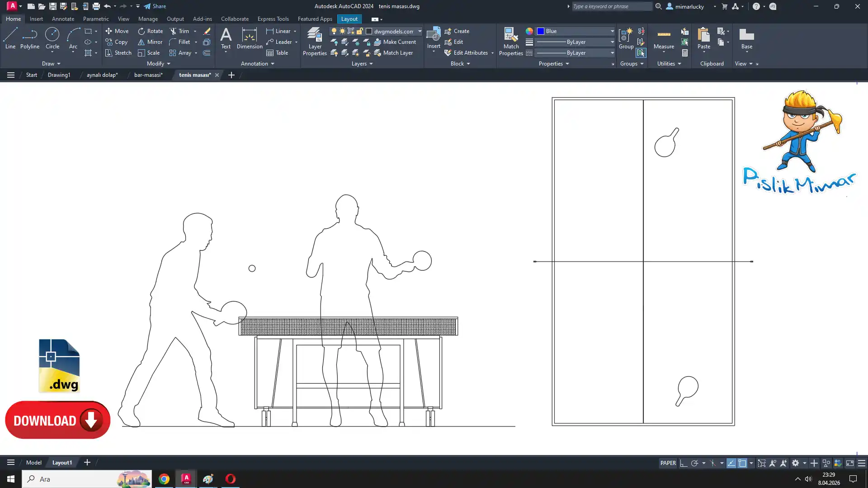Select the Measure utility tool
Screen dimensions: 868x488
pyautogui.click(x=664, y=38)
